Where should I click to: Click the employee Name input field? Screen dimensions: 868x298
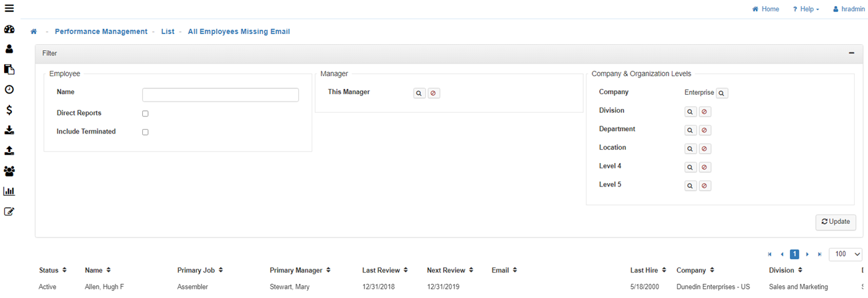220,95
